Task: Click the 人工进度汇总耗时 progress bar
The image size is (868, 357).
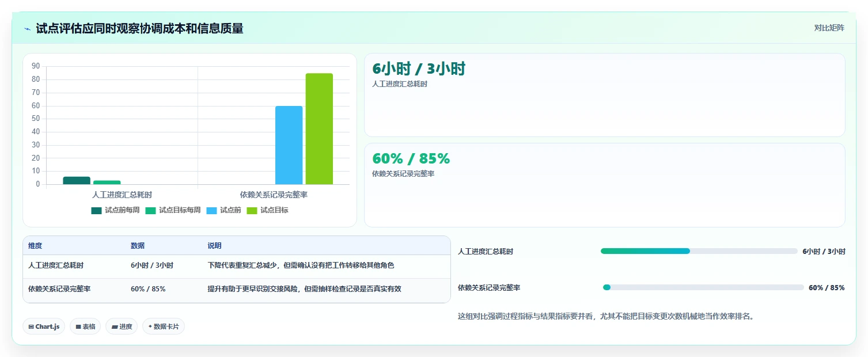Action: click(x=699, y=251)
